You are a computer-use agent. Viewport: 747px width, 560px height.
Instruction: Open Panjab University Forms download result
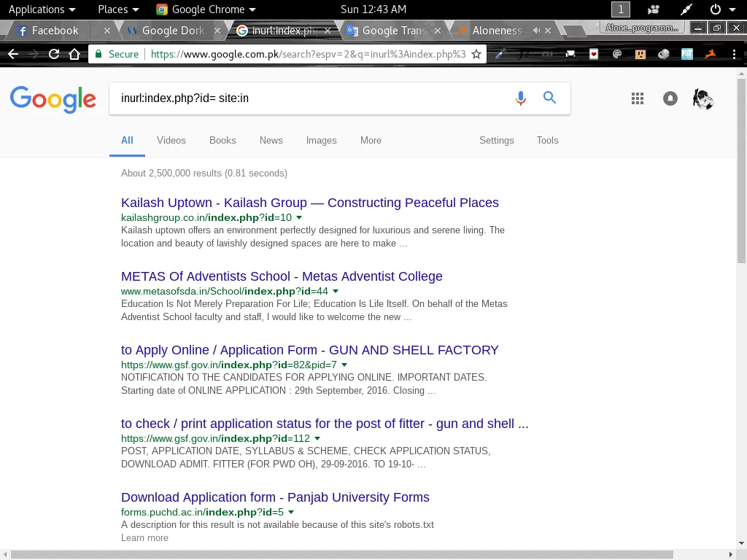pos(275,497)
